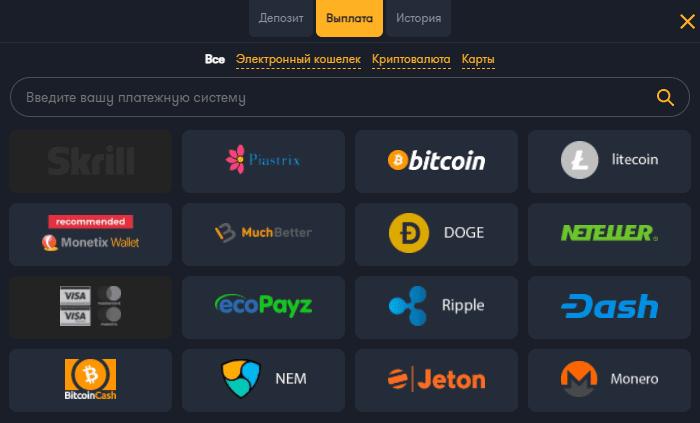Select the DOGE coin tile
The height and width of the screenshot is (423, 700).
click(x=436, y=233)
